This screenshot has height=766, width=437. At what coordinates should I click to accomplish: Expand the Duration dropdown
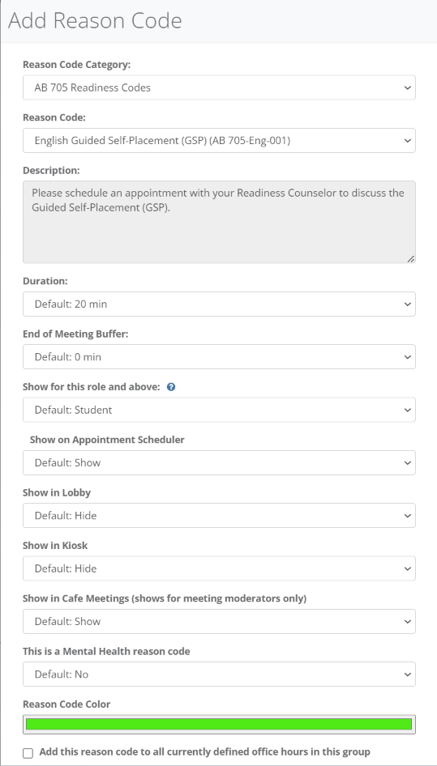[219, 304]
